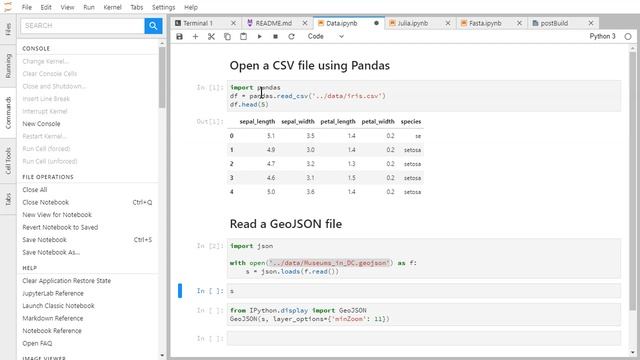Switch to the README.md tab
640x360 pixels.
point(273,23)
